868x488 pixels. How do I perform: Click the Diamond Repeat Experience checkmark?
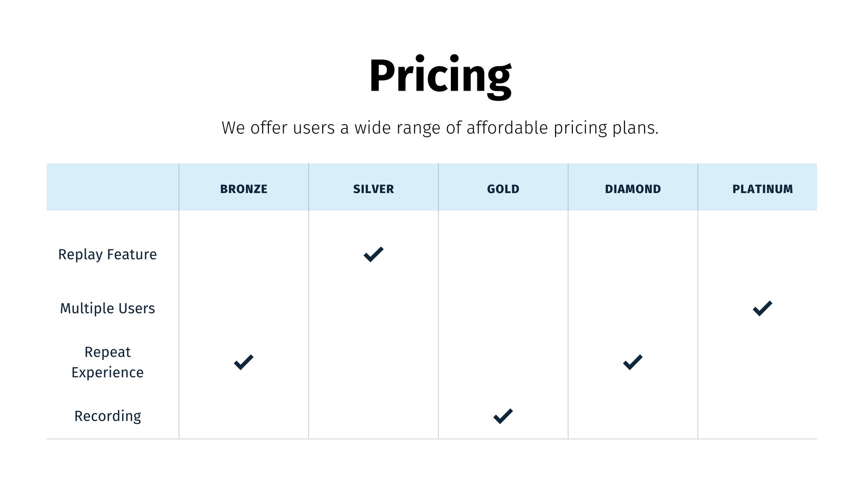(x=633, y=362)
